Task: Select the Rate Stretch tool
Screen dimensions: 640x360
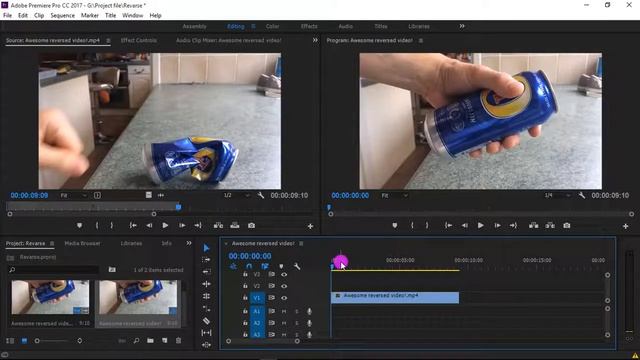Action: tap(207, 309)
